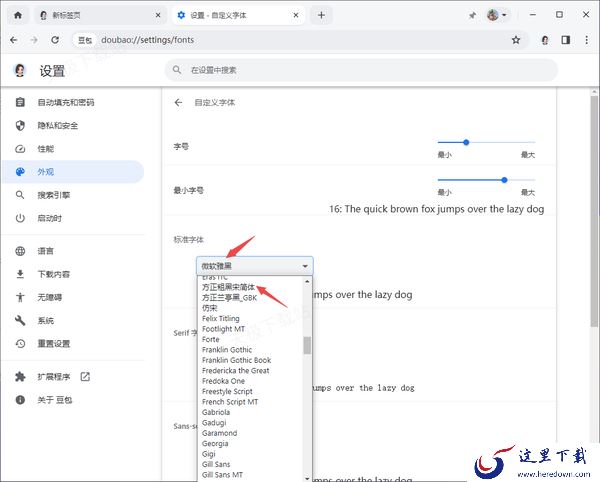This screenshot has width=600, height=482.
Task: Open 隐私和安全 in the settings sidebar
Action: tap(60, 125)
